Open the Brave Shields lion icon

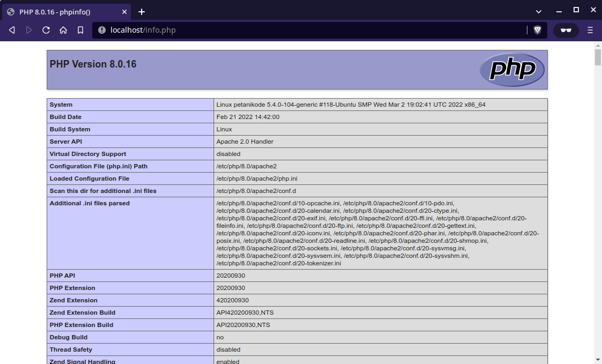538,30
